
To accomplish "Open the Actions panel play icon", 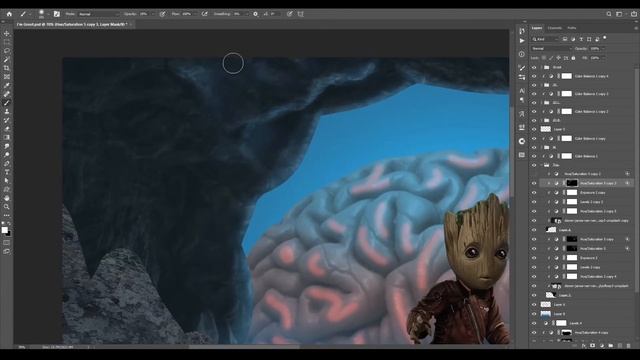I will coord(522,41).
